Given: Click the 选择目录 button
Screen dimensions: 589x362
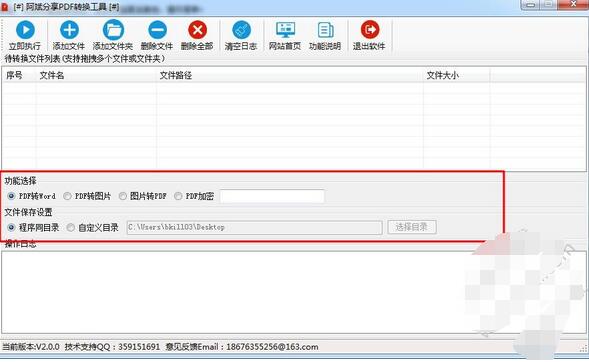Looking at the screenshot, I should [x=412, y=227].
